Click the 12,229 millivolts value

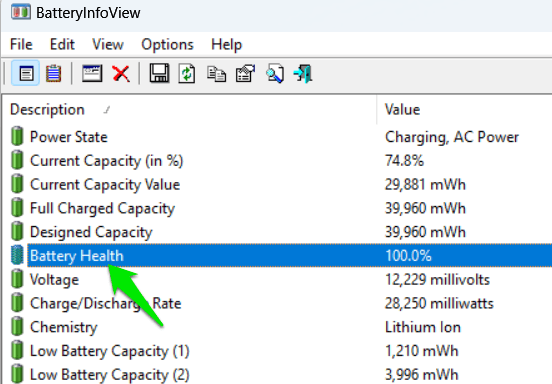[437, 280]
